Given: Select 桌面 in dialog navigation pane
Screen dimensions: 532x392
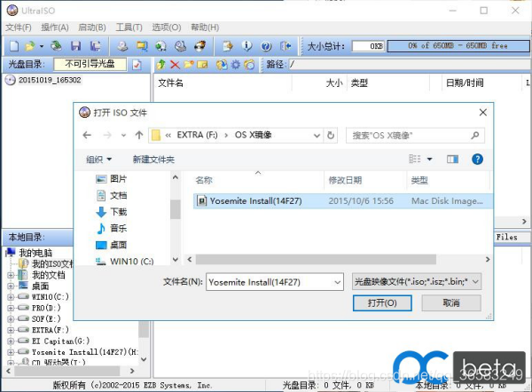Looking at the screenshot, I should (x=112, y=245).
